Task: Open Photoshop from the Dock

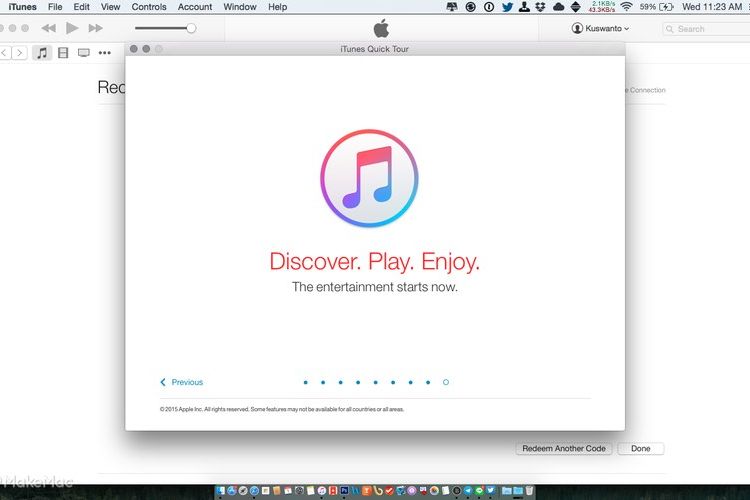Action: point(344,490)
